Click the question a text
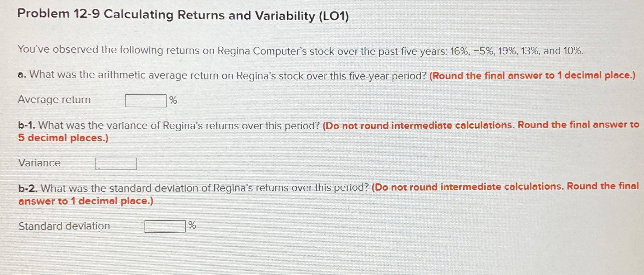Viewport: 644px width, 275px height. pos(218,75)
